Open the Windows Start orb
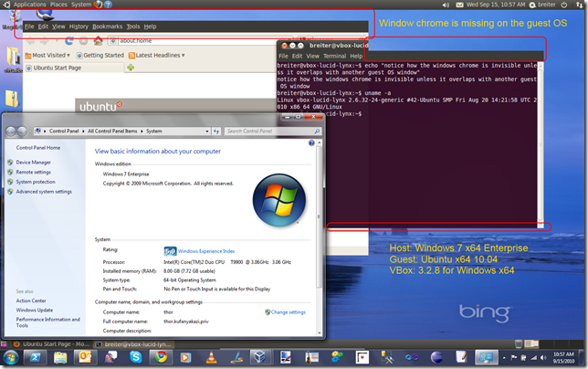Image resolution: width=588 pixels, height=369 pixels. point(13,355)
